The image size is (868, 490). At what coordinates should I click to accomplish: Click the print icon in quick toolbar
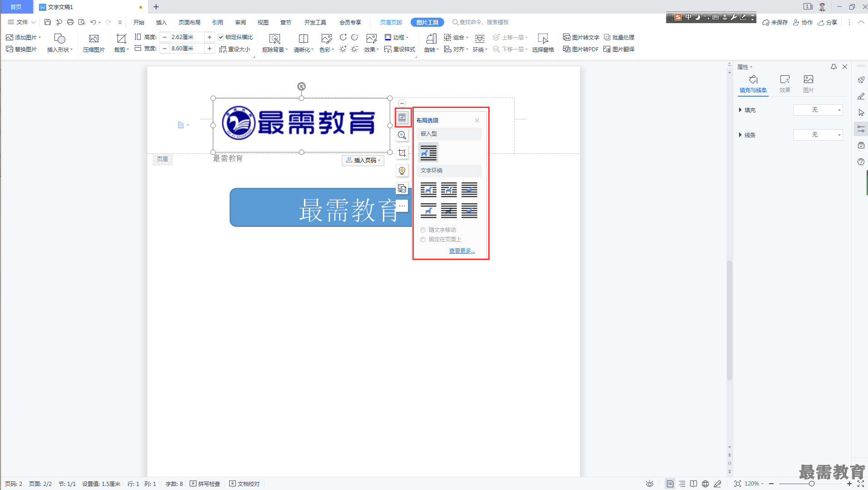click(70, 22)
